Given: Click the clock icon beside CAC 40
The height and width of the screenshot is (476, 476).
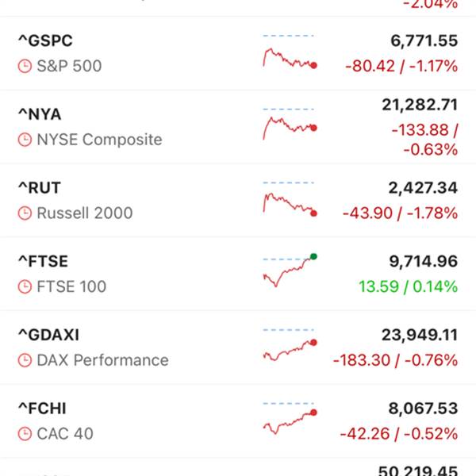Looking at the screenshot, I should pyautogui.click(x=25, y=434).
